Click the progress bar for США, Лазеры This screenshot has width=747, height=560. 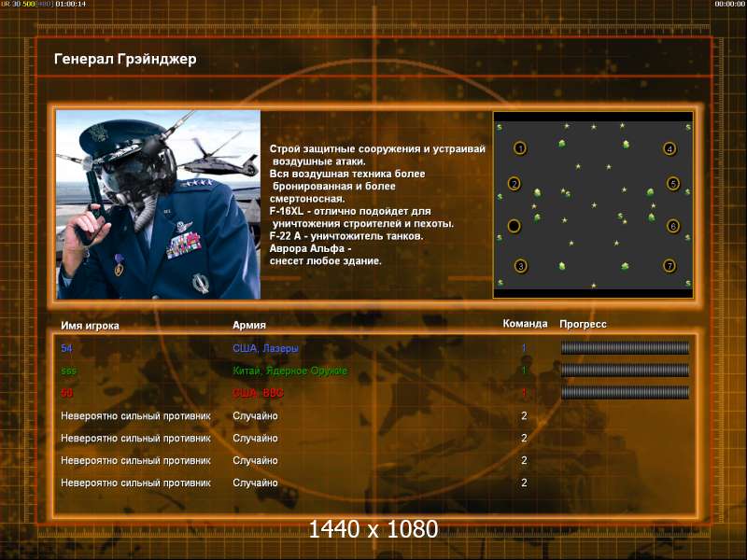pos(625,348)
